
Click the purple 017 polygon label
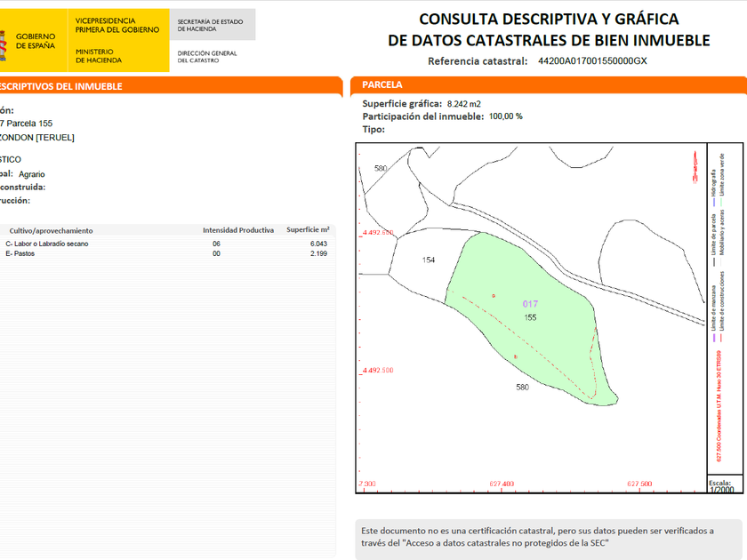(530, 304)
